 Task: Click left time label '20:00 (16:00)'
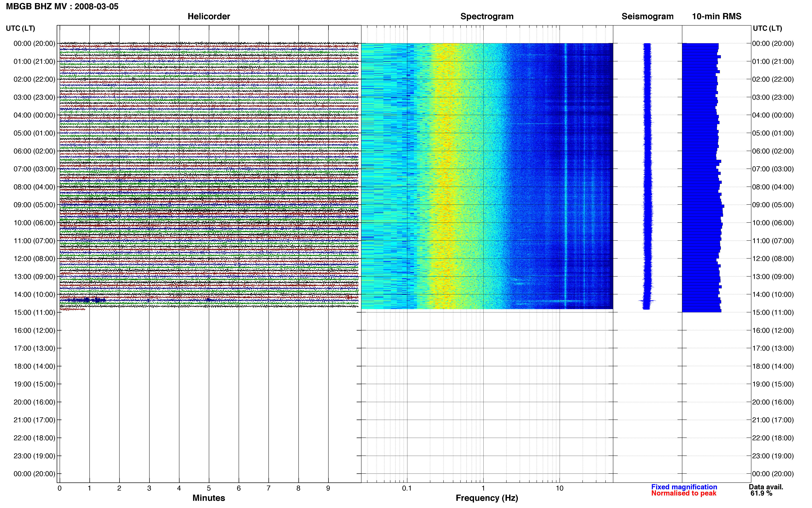click(x=34, y=402)
